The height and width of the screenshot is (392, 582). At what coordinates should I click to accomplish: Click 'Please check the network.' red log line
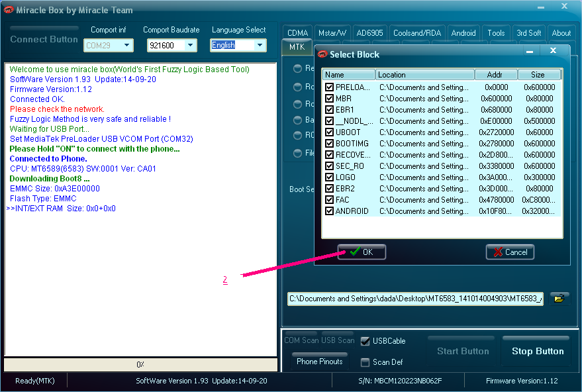(57, 109)
